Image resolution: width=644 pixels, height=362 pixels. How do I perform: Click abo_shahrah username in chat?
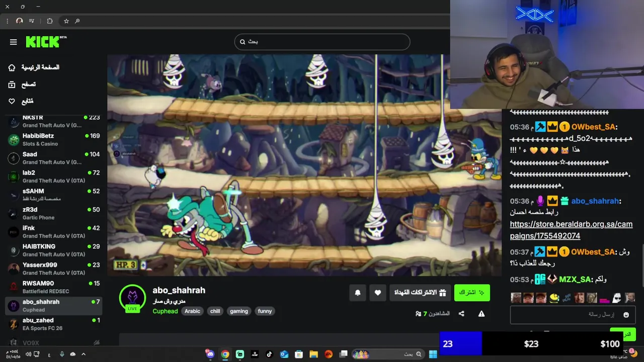pyautogui.click(x=595, y=201)
